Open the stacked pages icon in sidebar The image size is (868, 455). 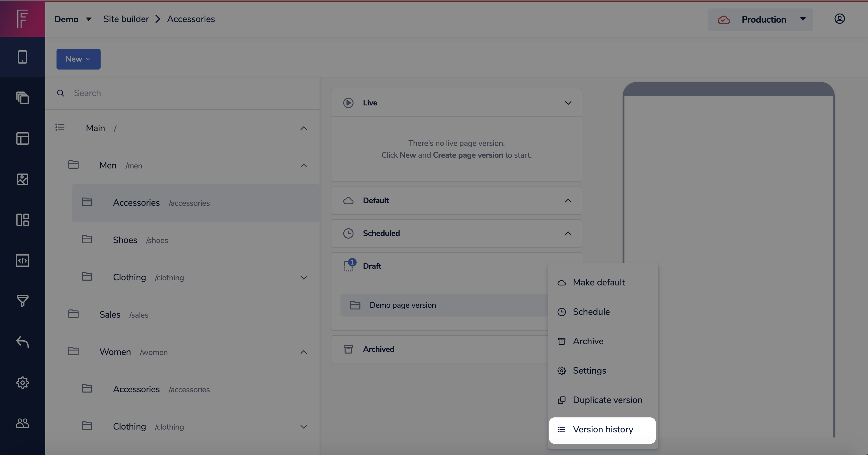pyautogui.click(x=23, y=98)
